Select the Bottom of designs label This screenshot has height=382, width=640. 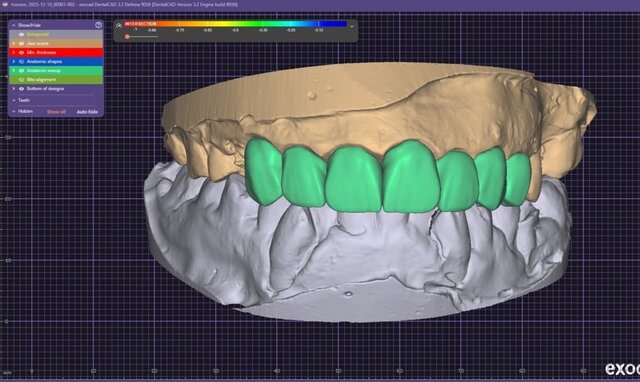pyautogui.click(x=45, y=89)
